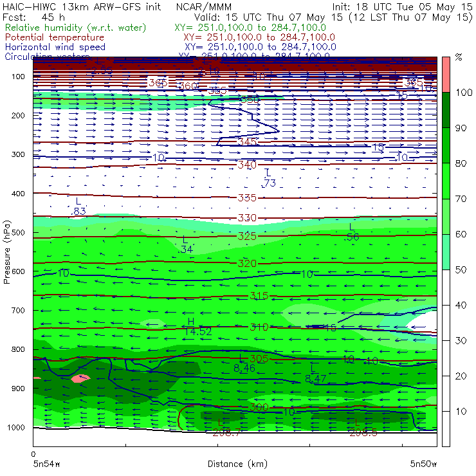Viewport: 476px width, 476px height.
Task: Click the '%' unit label above colorbar
Action: [459, 57]
